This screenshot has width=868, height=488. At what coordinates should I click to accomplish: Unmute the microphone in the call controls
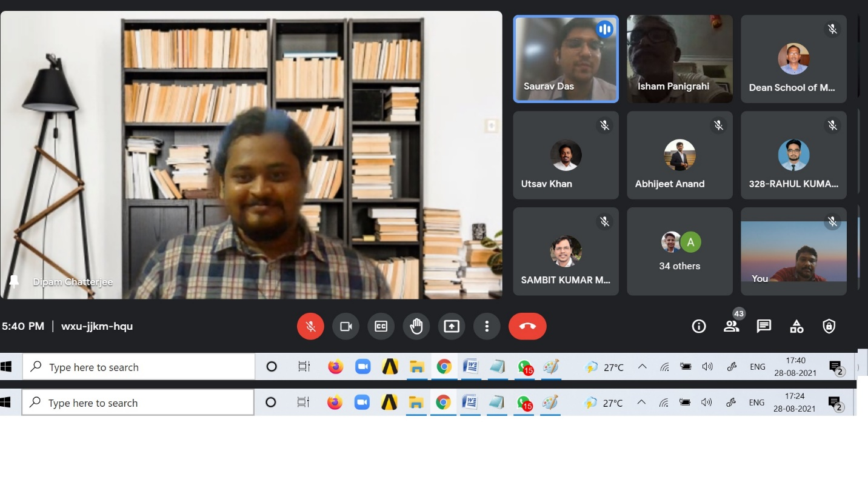[x=310, y=327]
